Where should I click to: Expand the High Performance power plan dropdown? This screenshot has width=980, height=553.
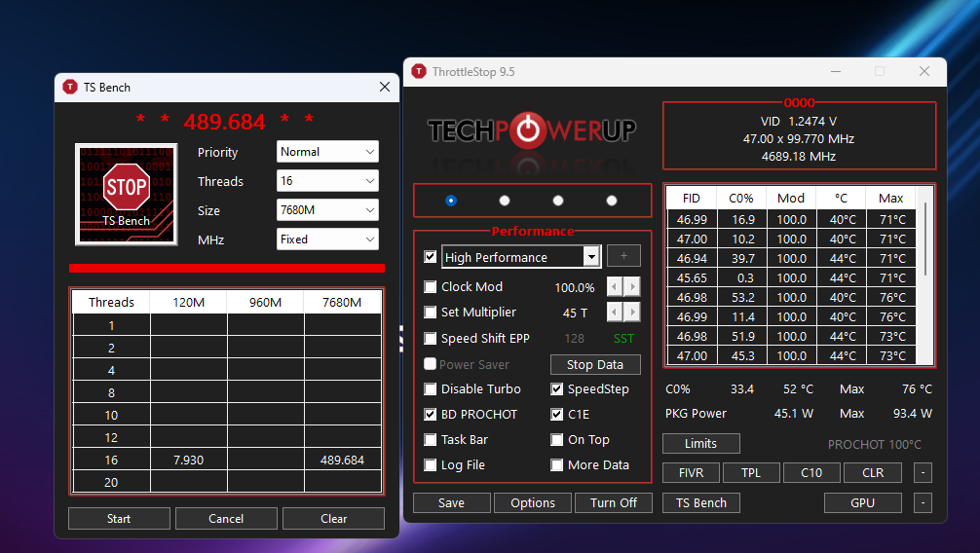590,257
